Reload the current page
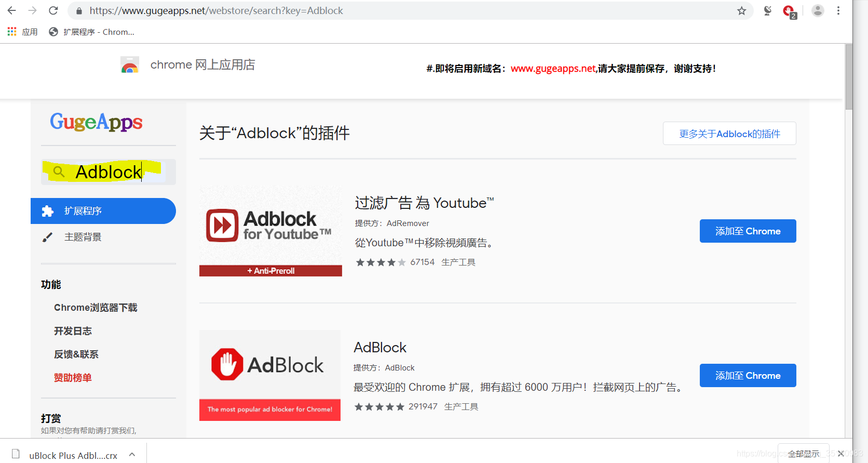The width and height of the screenshot is (868, 463). [x=53, y=10]
